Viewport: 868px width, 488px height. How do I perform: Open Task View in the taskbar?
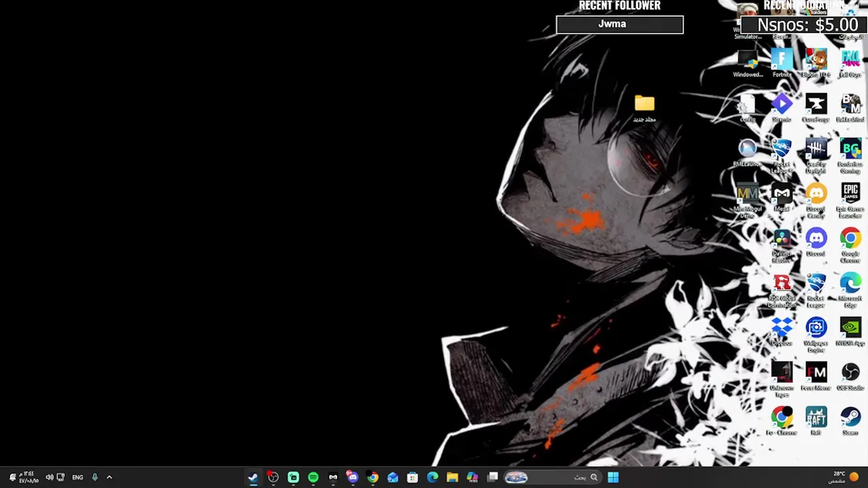[492, 477]
